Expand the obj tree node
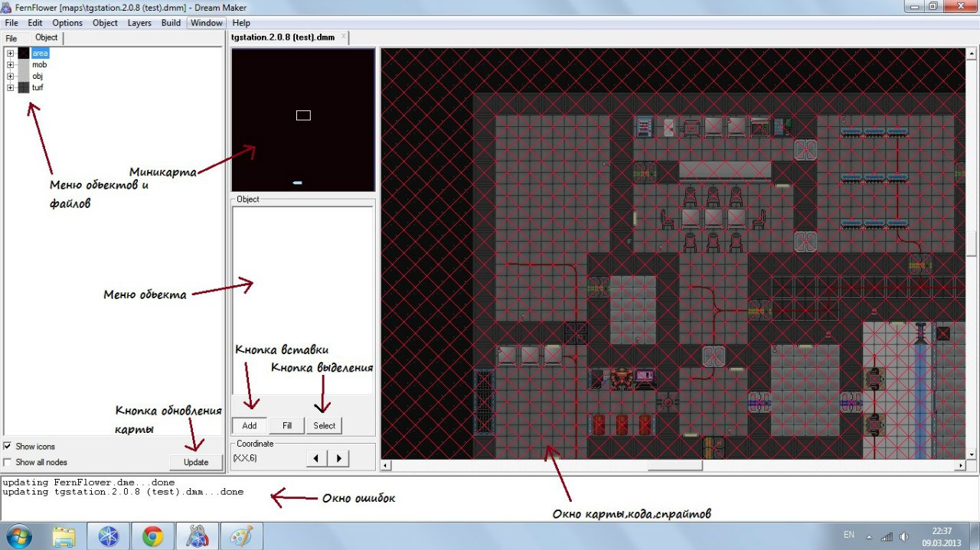 pyautogui.click(x=11, y=76)
